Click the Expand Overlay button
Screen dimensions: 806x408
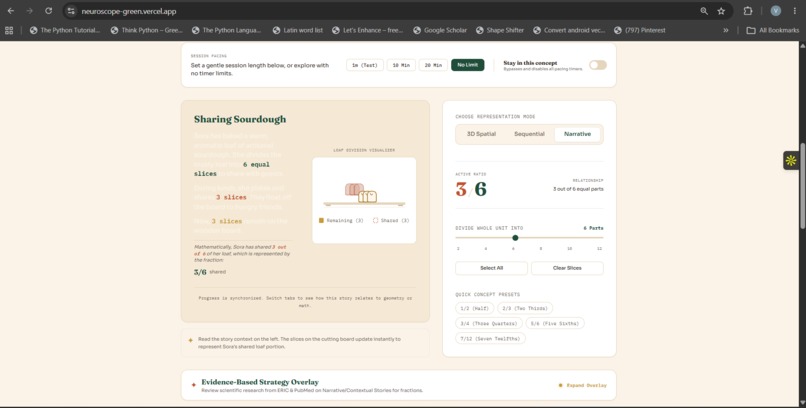point(582,385)
